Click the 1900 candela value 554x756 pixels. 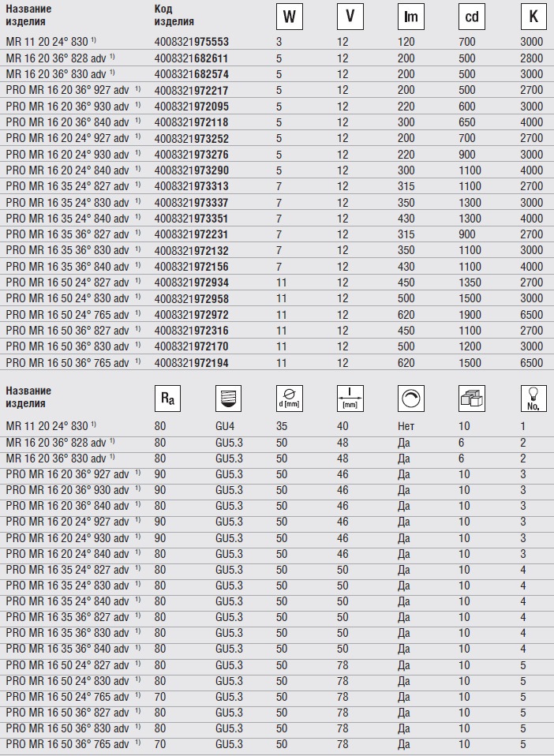tap(471, 314)
